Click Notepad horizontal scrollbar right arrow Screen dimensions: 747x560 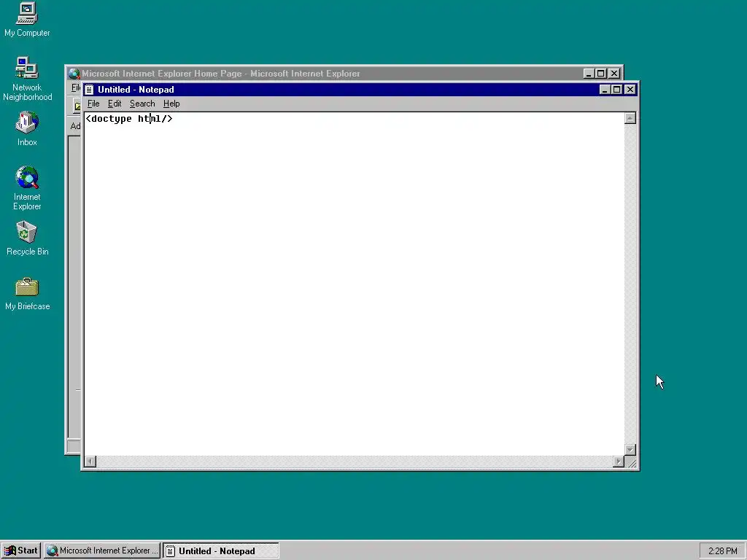pos(619,462)
